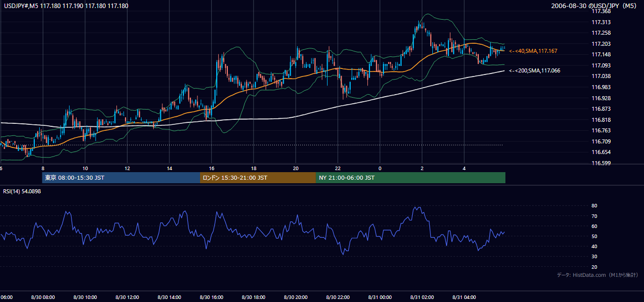Click the 8/30 10:00 bottom time label
644x302 pixels.
(85, 297)
